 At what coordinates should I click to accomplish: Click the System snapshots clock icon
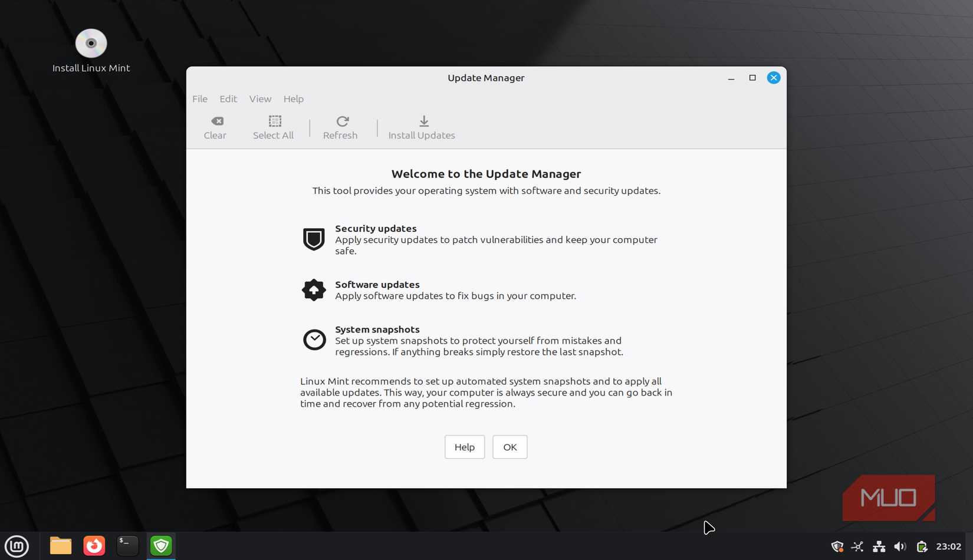pos(314,340)
